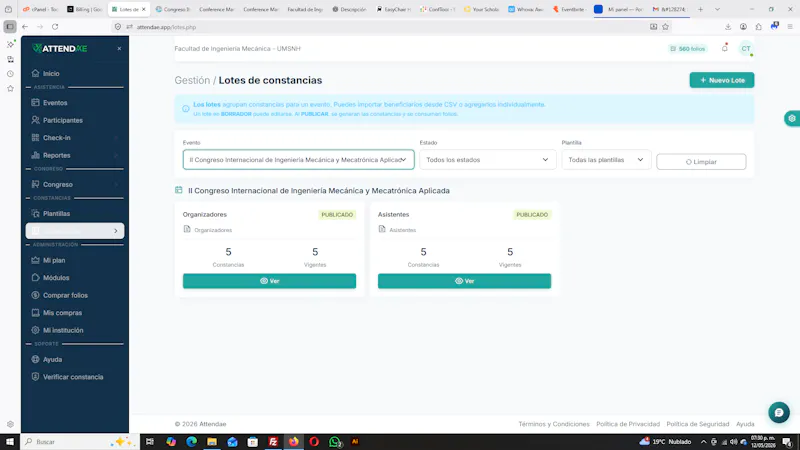This screenshot has width=800, height=450.
Task: Switch to the Mi panel browser tab
Action: pos(620,9)
